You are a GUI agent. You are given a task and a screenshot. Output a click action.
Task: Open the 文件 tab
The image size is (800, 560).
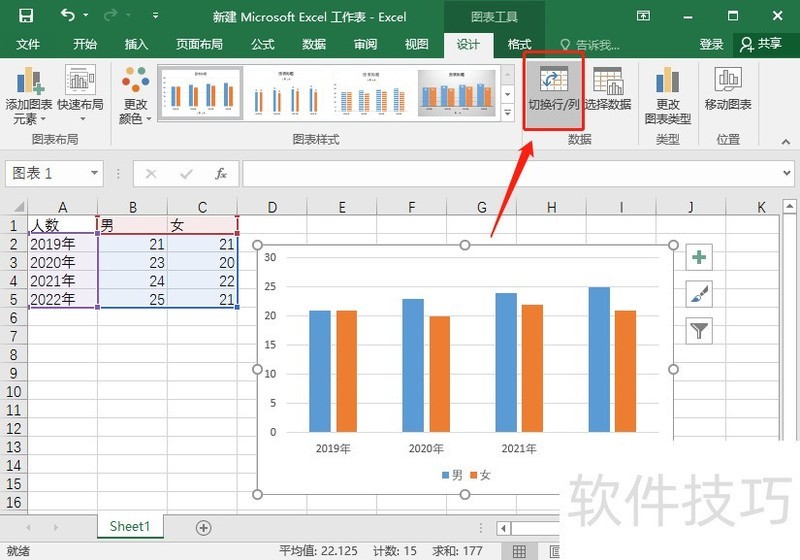28,44
